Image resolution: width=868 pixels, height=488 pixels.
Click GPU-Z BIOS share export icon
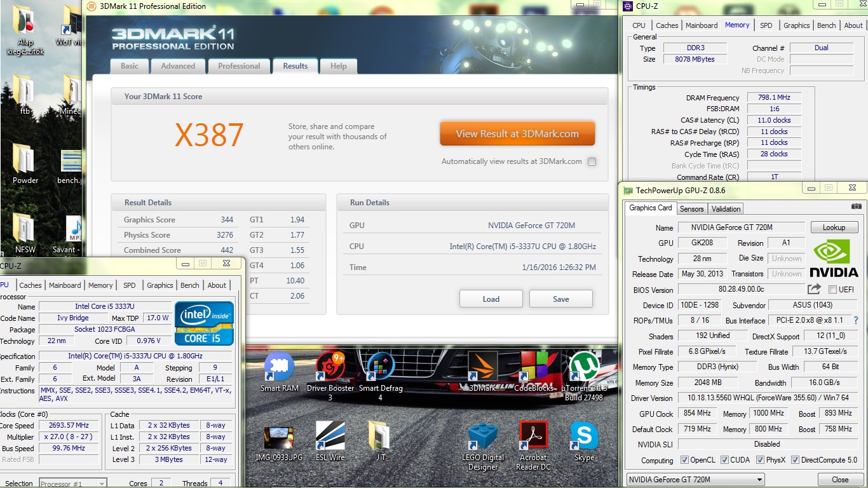(814, 289)
